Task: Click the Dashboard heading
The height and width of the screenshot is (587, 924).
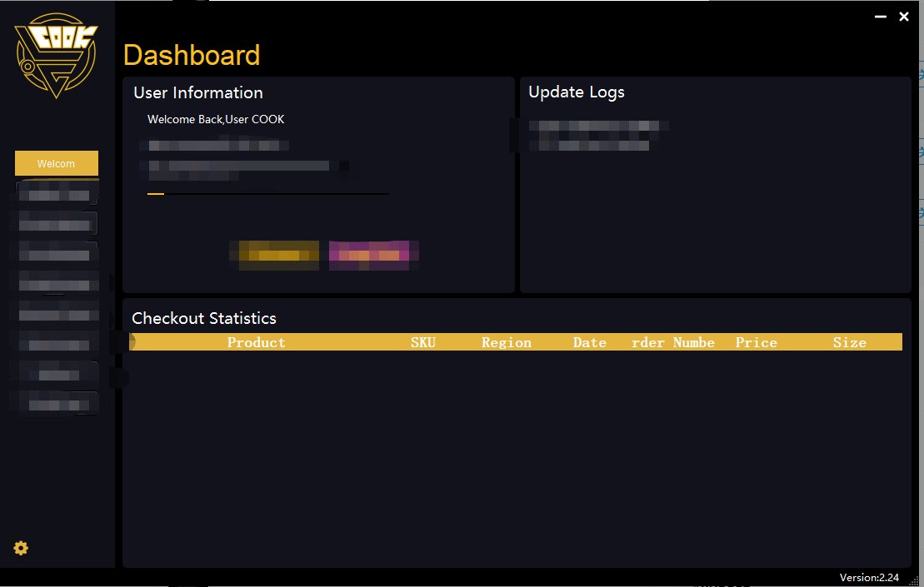Action: 192,55
